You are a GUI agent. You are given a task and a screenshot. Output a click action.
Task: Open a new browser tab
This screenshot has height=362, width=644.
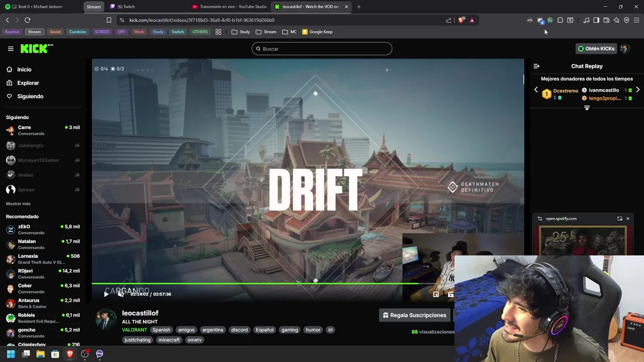(x=359, y=7)
